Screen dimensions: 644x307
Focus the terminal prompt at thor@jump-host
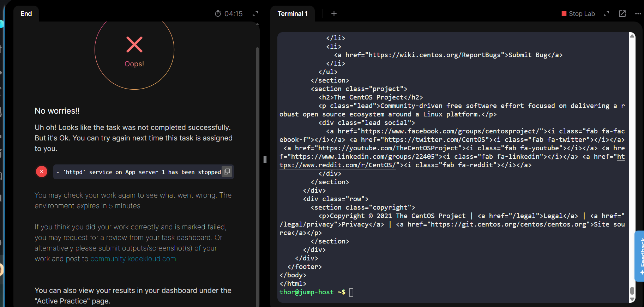pyautogui.click(x=351, y=292)
